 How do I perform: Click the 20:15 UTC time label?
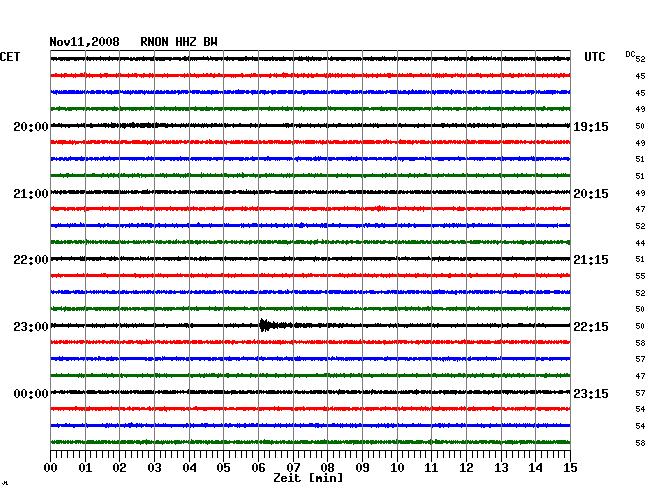click(x=591, y=194)
